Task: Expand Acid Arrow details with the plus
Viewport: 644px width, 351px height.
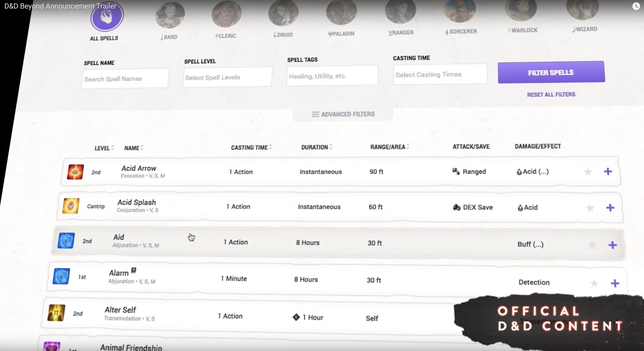Action: (x=608, y=171)
